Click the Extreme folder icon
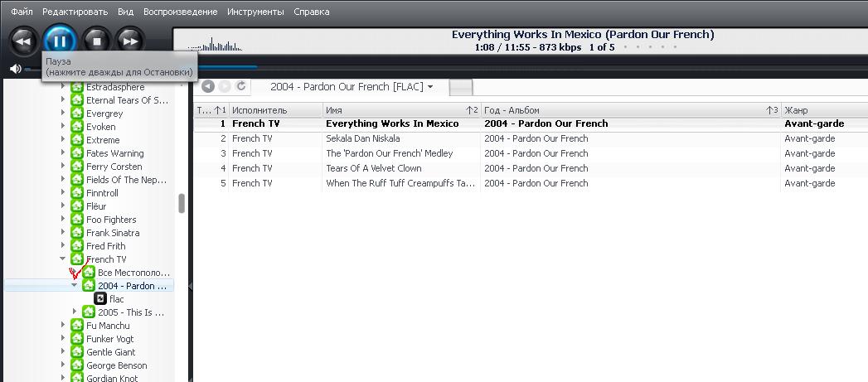The image size is (868, 382). click(77, 140)
